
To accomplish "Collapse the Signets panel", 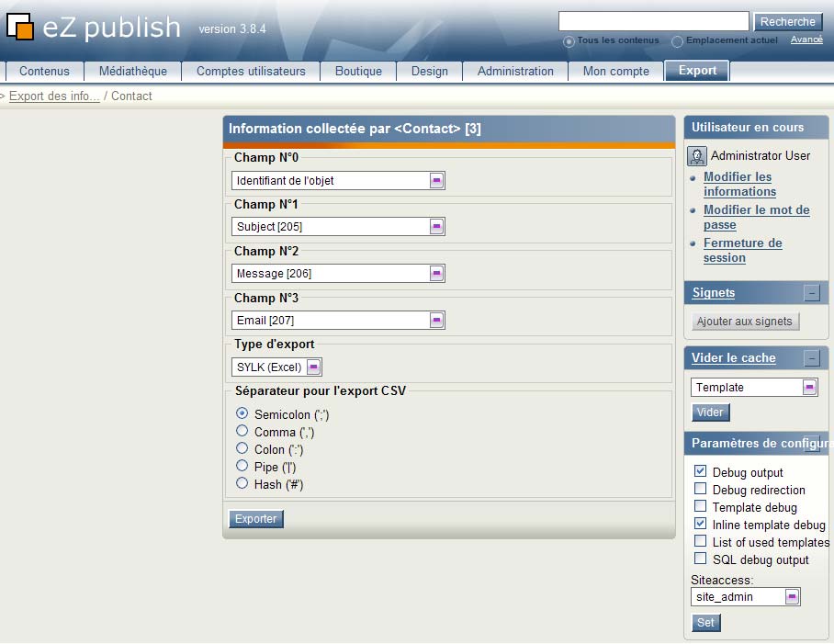I will click(812, 292).
